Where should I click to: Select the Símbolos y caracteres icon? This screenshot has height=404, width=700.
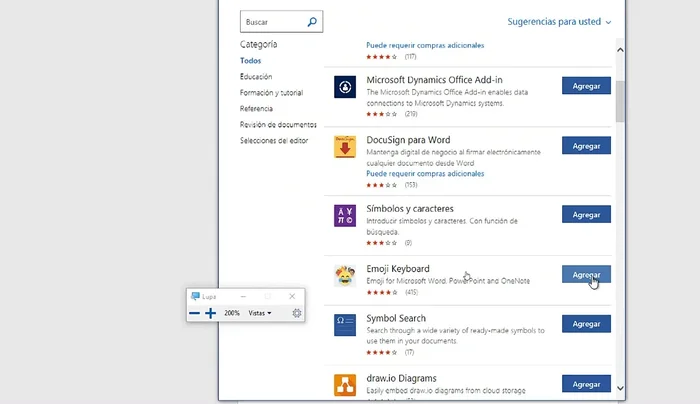click(x=345, y=215)
